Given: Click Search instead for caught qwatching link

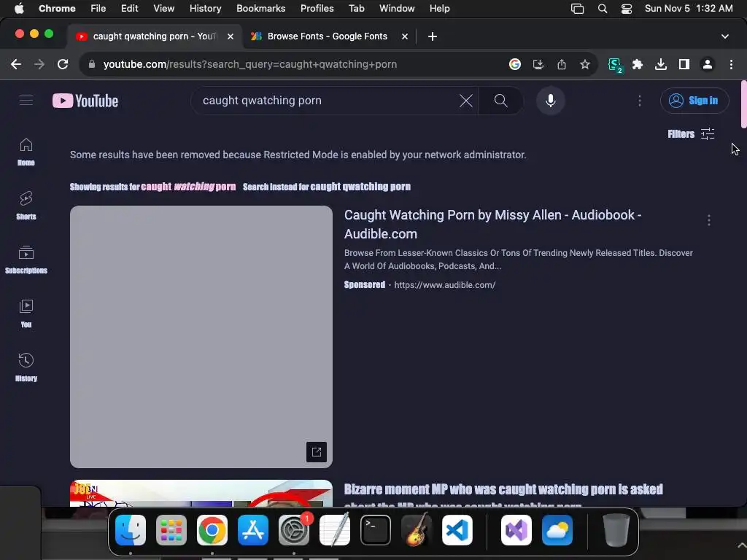Looking at the screenshot, I should pyautogui.click(x=326, y=186).
